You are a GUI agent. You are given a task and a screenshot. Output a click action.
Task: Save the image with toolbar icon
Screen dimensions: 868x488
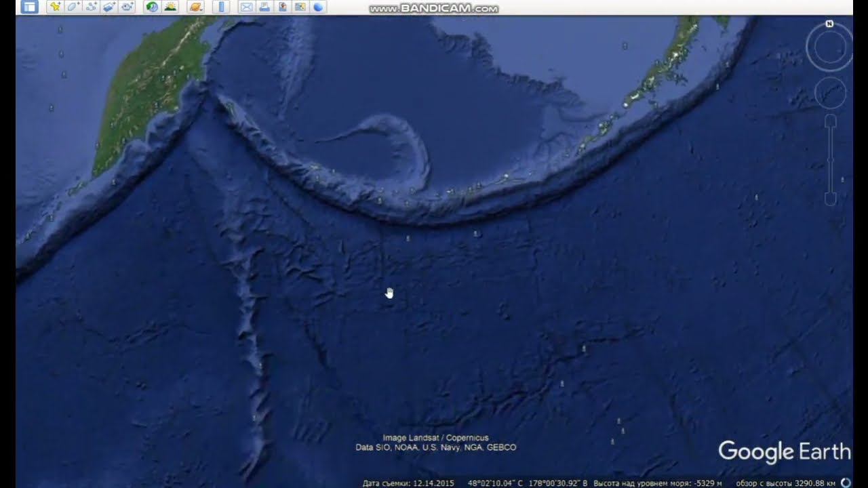[282, 7]
